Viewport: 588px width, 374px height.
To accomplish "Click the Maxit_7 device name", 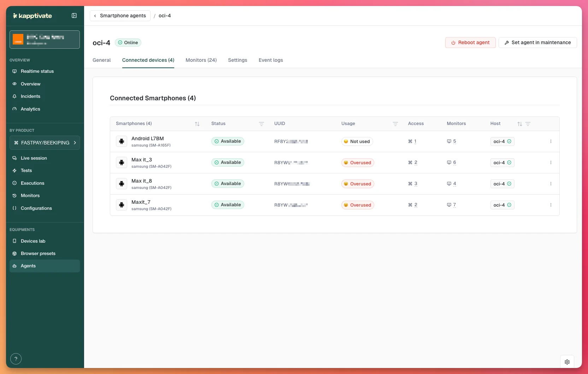I will click(x=141, y=202).
